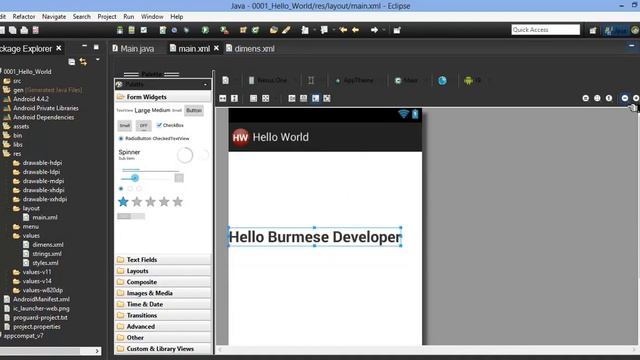This screenshot has height=360, width=640.
Task: Collapse the Form Widgets palette category
Action: [163, 97]
